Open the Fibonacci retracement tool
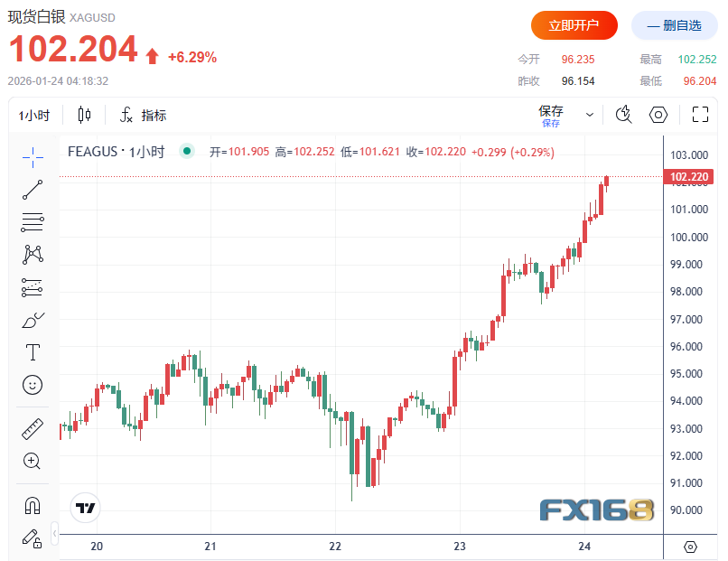Screen dimensions: 728x561 [33, 222]
